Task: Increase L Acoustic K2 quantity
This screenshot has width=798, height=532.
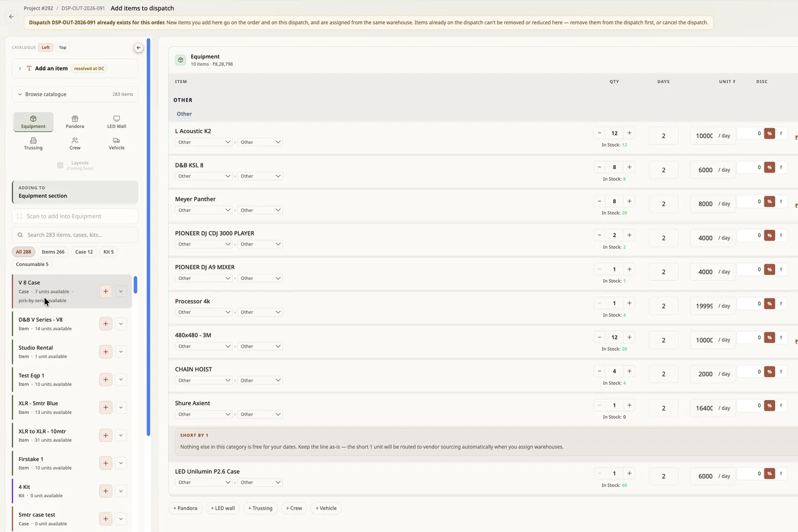Action: (630, 133)
